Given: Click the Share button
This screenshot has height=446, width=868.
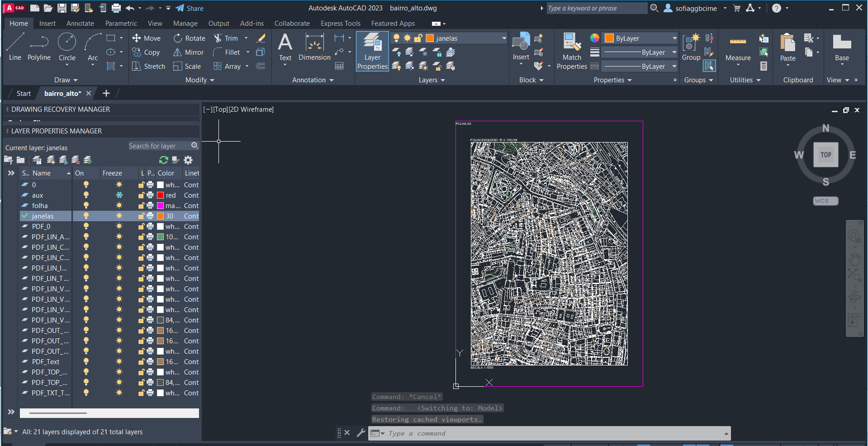Looking at the screenshot, I should tap(190, 8).
